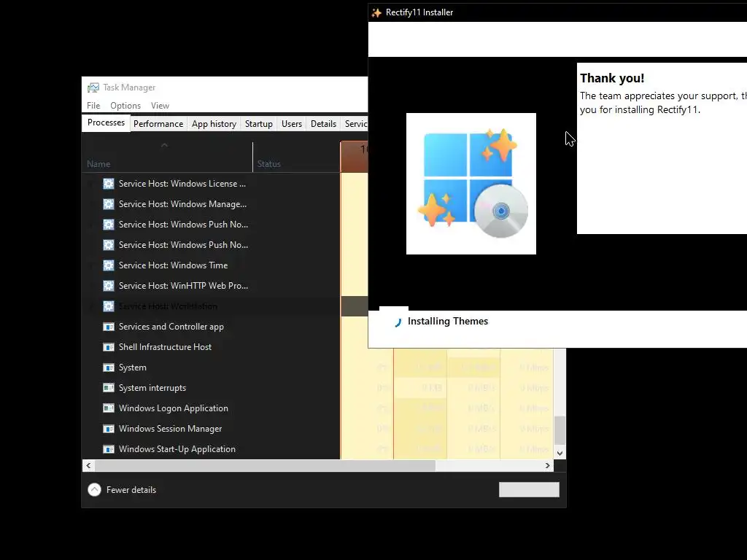747x560 pixels.
Task: Click vertical scrollbar down arrow
Action: click(x=560, y=454)
